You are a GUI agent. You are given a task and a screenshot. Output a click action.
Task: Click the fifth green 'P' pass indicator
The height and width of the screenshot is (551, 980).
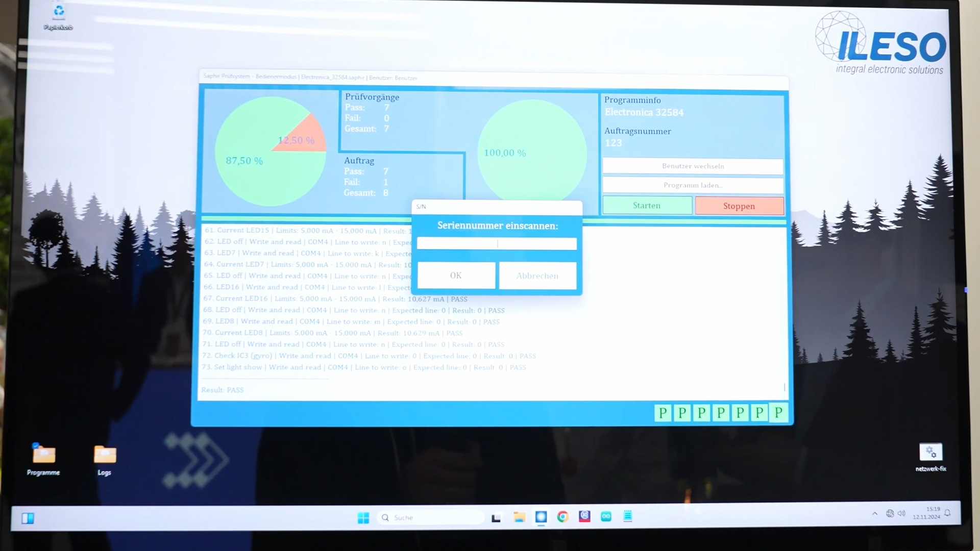tap(740, 412)
